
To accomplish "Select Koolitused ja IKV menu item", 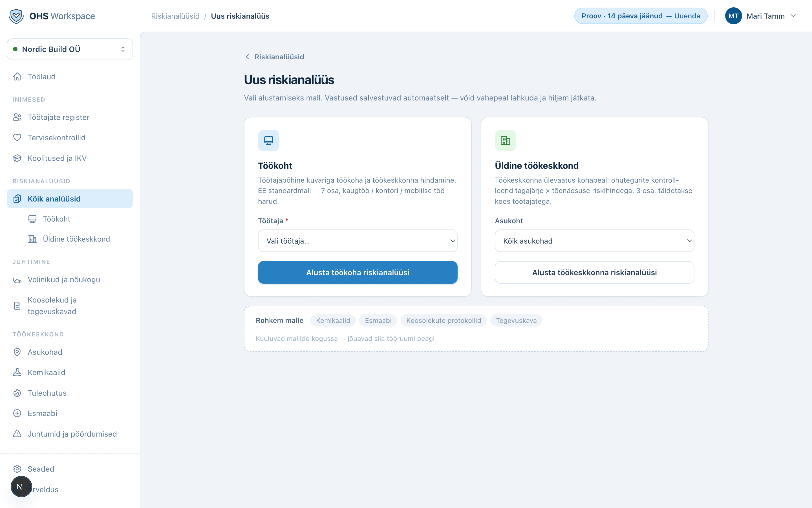I will [x=70, y=158].
